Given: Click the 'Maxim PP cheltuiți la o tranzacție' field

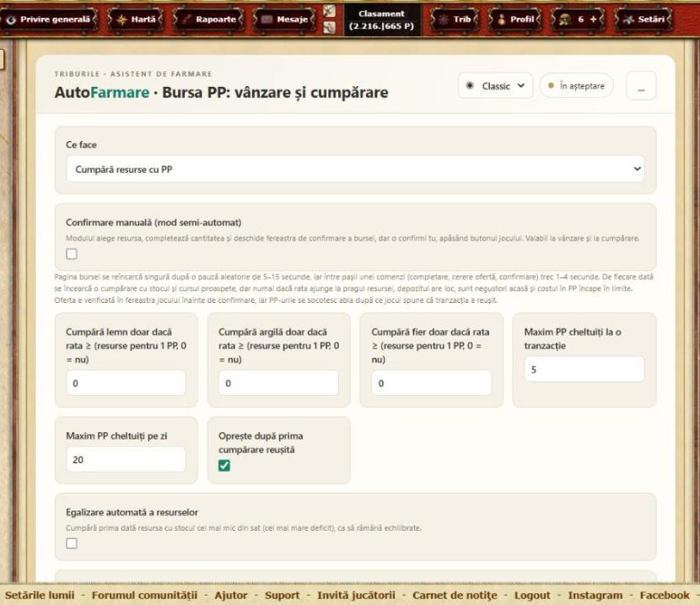Looking at the screenshot, I should [x=584, y=370].
